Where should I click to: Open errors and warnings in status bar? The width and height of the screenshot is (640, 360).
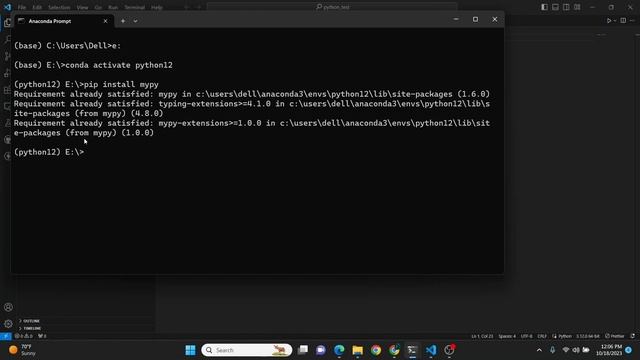(x=23, y=336)
